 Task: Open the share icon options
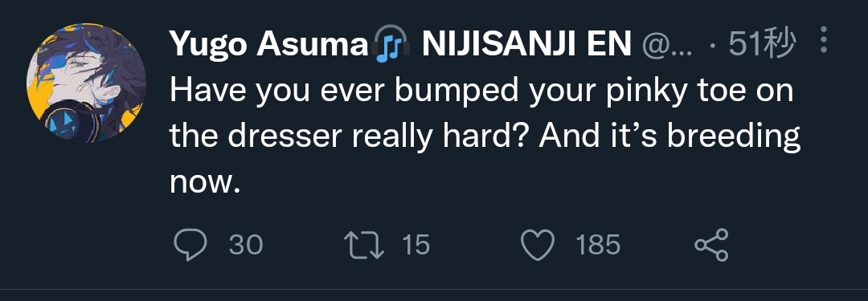coord(712,245)
